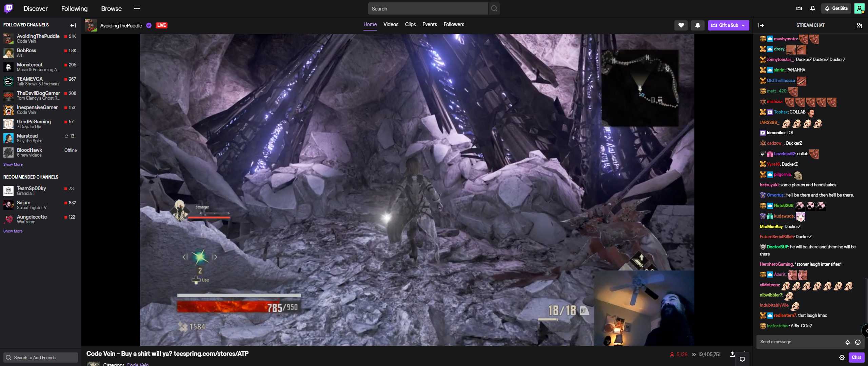Screen dimensions: 868x366
Task: Click the share stream upload icon
Action: point(732,354)
